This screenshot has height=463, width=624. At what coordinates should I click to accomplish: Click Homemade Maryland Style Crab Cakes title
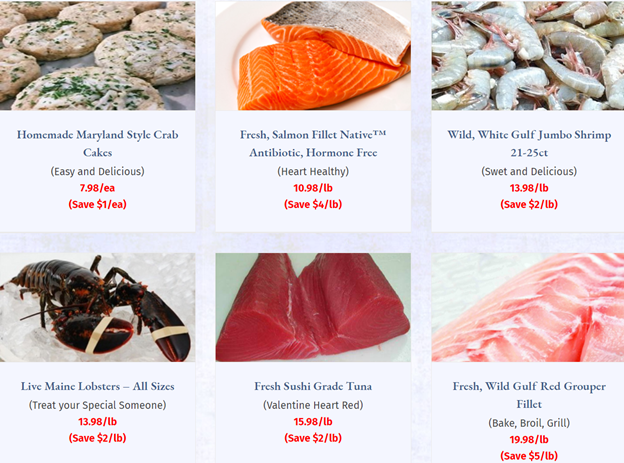[98, 143]
